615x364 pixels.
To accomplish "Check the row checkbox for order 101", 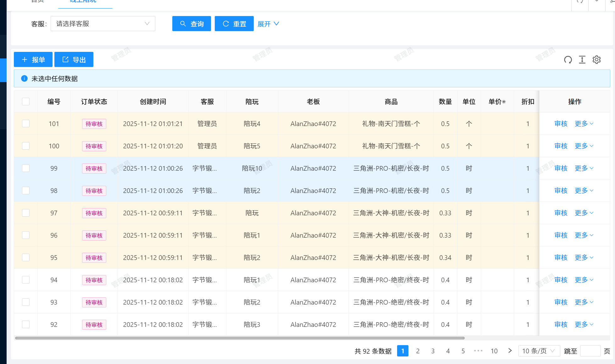I will [26, 124].
